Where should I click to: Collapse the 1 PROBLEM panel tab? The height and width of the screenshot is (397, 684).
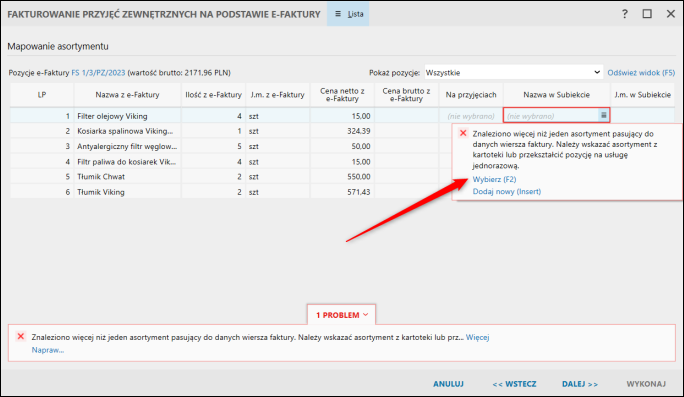coord(342,315)
